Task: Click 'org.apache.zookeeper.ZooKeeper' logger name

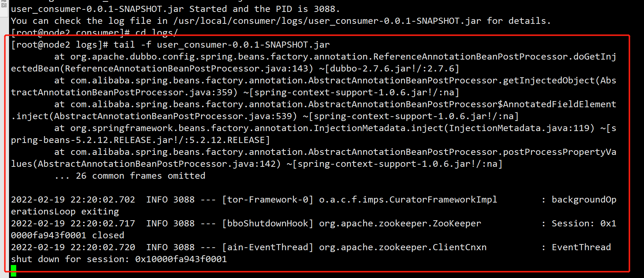Action: (400, 223)
